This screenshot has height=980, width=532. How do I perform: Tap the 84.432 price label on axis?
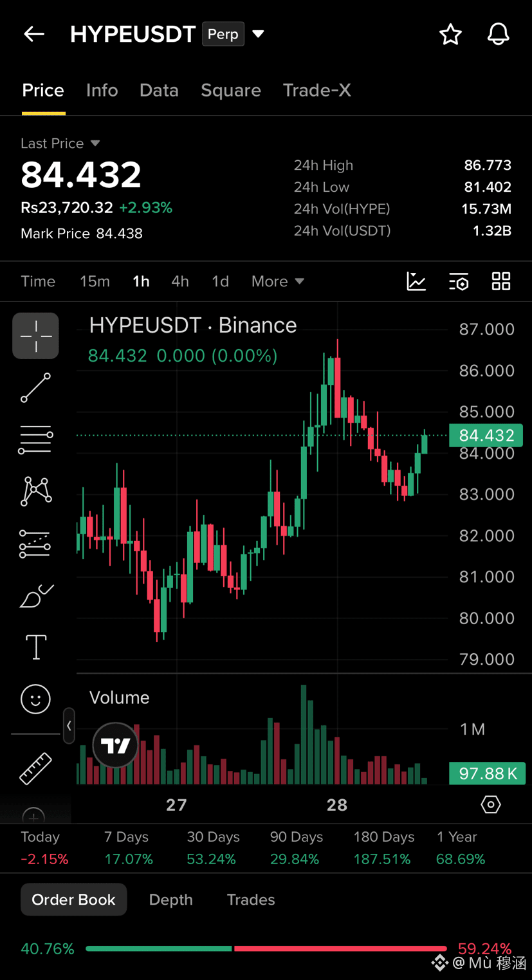click(x=486, y=436)
